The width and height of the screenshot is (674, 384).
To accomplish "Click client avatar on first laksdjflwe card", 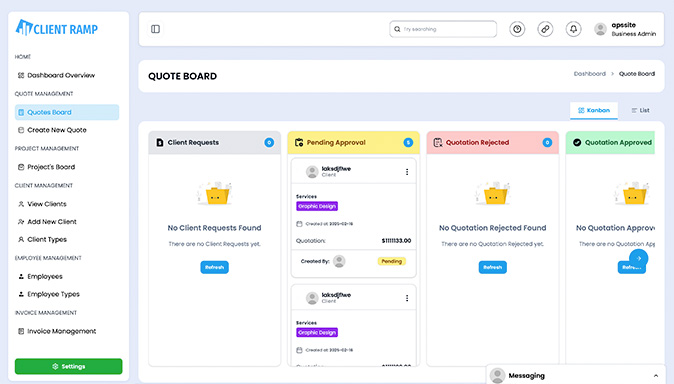I will click(312, 172).
